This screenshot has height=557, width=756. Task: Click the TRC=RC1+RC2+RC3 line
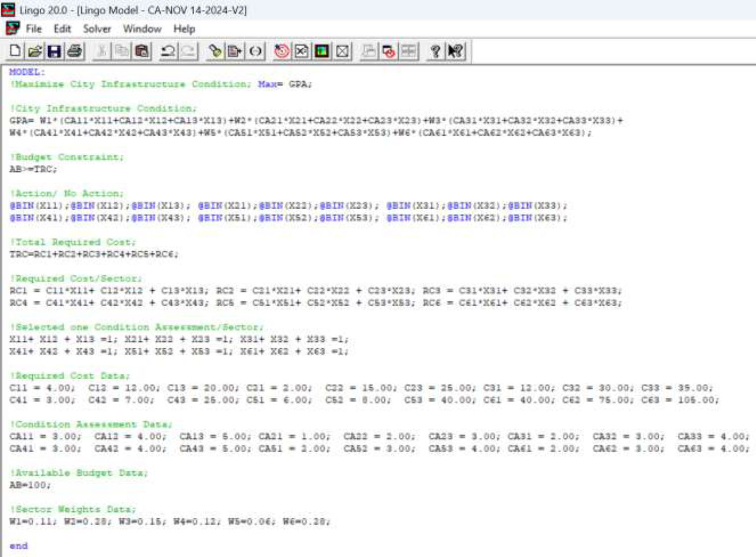tap(94, 254)
